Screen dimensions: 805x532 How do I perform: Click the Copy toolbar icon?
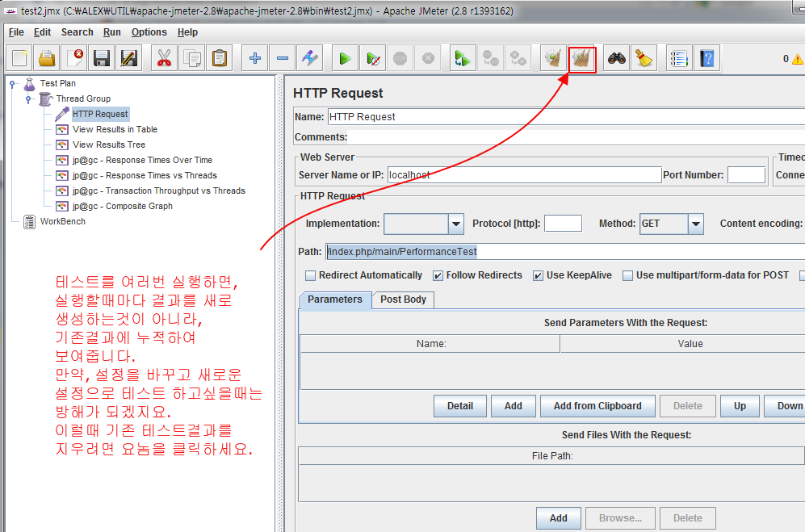[x=192, y=59]
